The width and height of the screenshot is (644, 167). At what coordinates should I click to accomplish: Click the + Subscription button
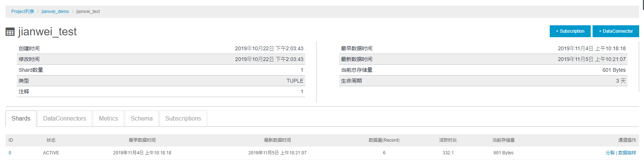coord(570,31)
